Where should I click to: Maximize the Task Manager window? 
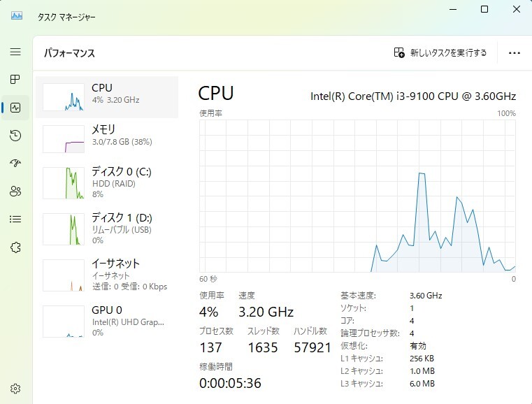(x=484, y=9)
